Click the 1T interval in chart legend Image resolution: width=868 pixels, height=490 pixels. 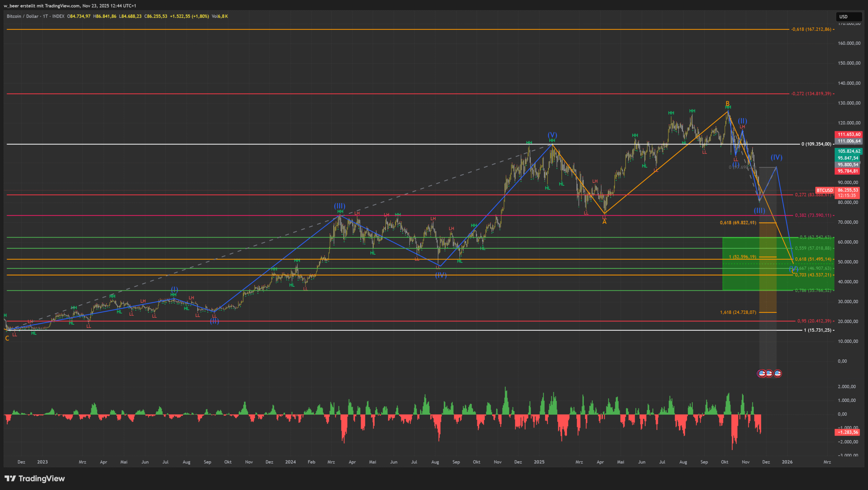click(45, 16)
